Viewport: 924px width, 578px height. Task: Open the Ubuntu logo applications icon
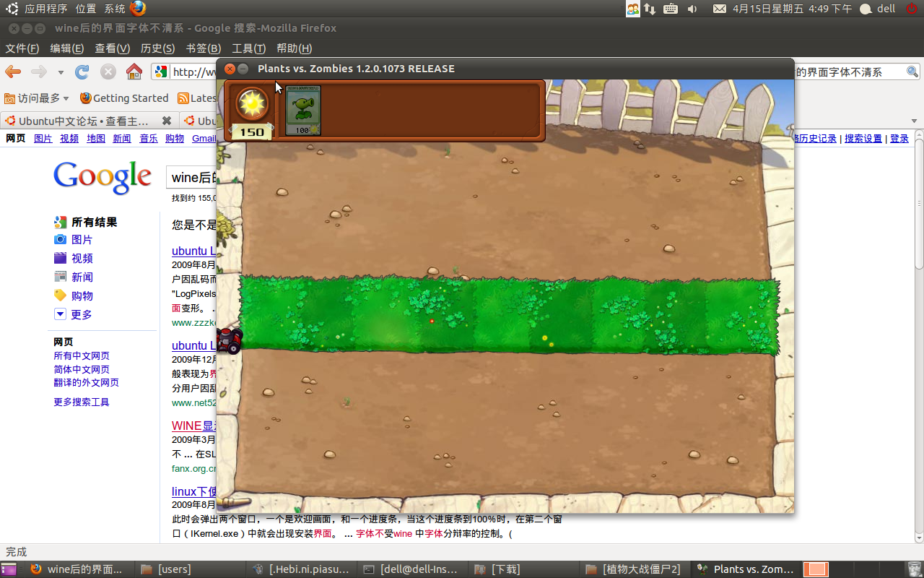[x=13, y=9]
